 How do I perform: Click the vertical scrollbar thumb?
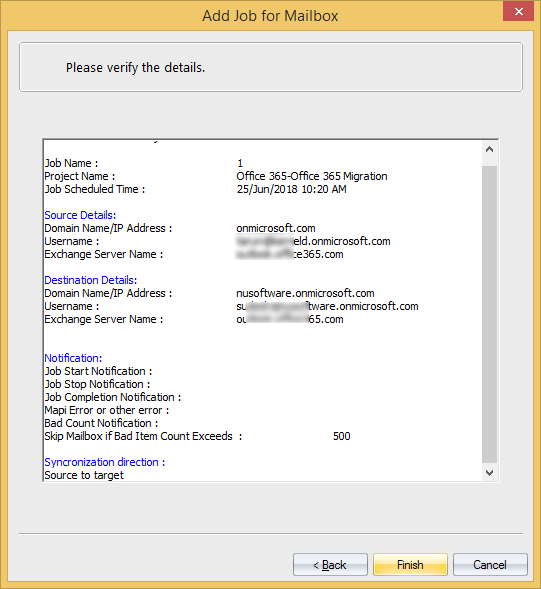[x=489, y=314]
